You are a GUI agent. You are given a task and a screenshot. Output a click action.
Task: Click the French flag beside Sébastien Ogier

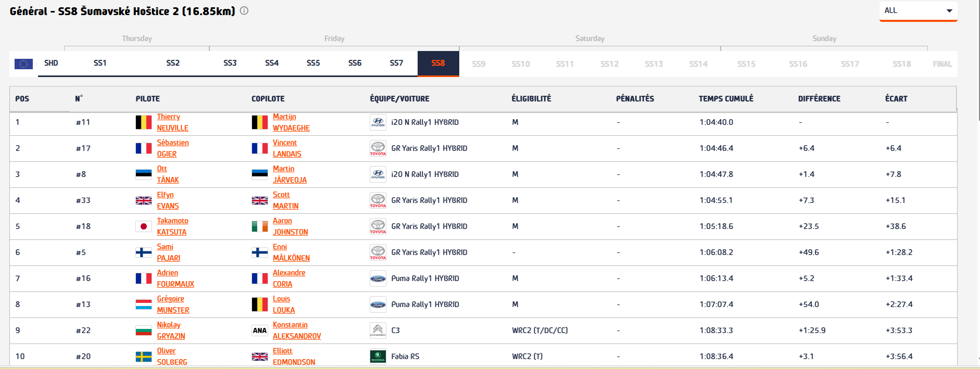(x=144, y=148)
